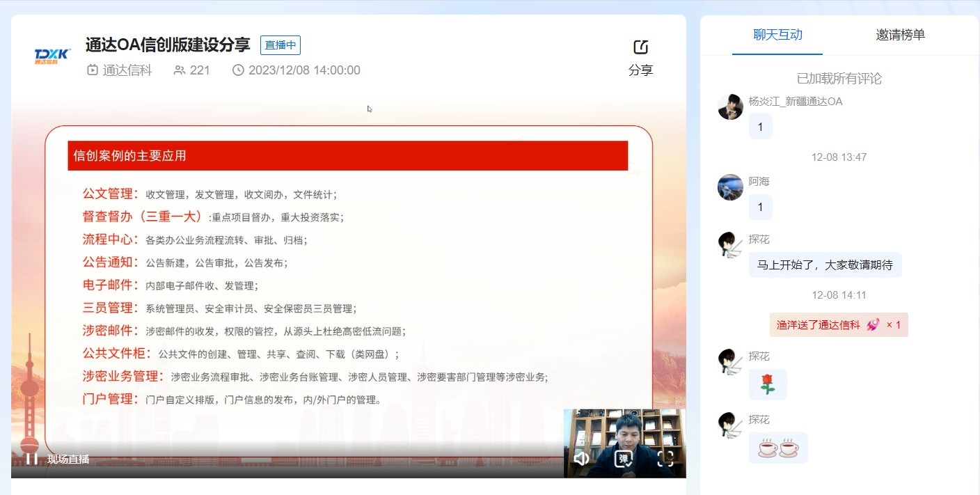
Task: Click the 直播中 status badge
Action: [280, 45]
